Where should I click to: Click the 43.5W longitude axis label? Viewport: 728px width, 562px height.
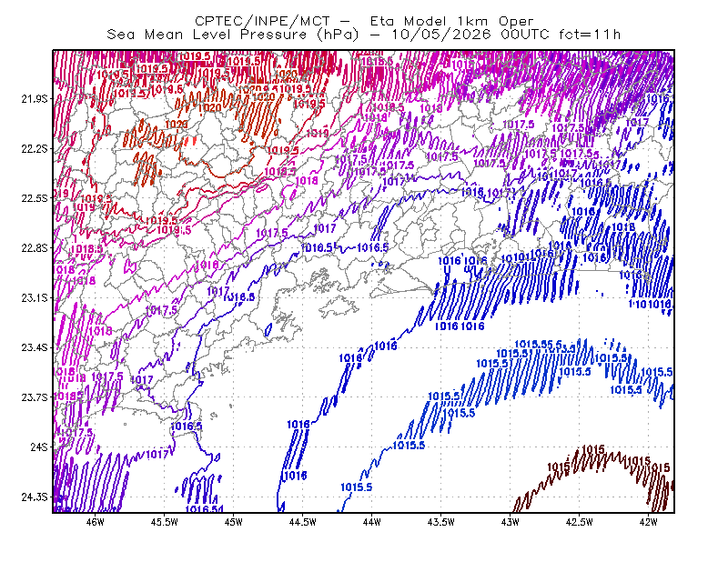click(x=441, y=522)
